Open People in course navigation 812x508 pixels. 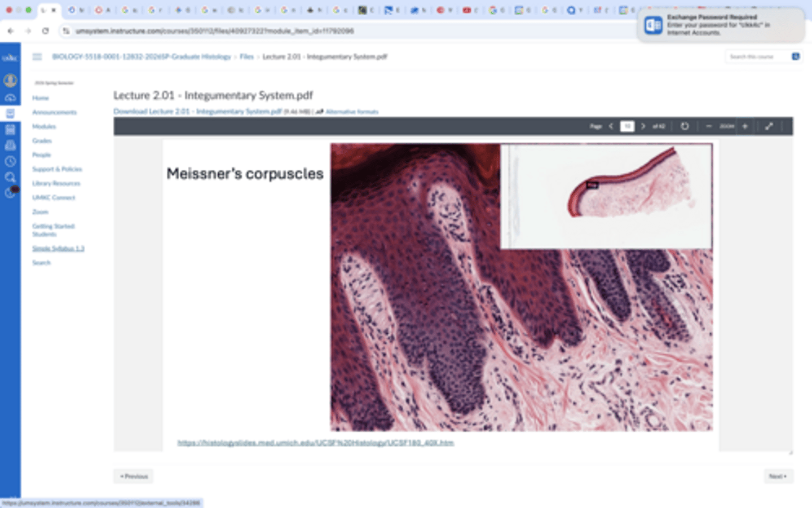click(x=42, y=154)
